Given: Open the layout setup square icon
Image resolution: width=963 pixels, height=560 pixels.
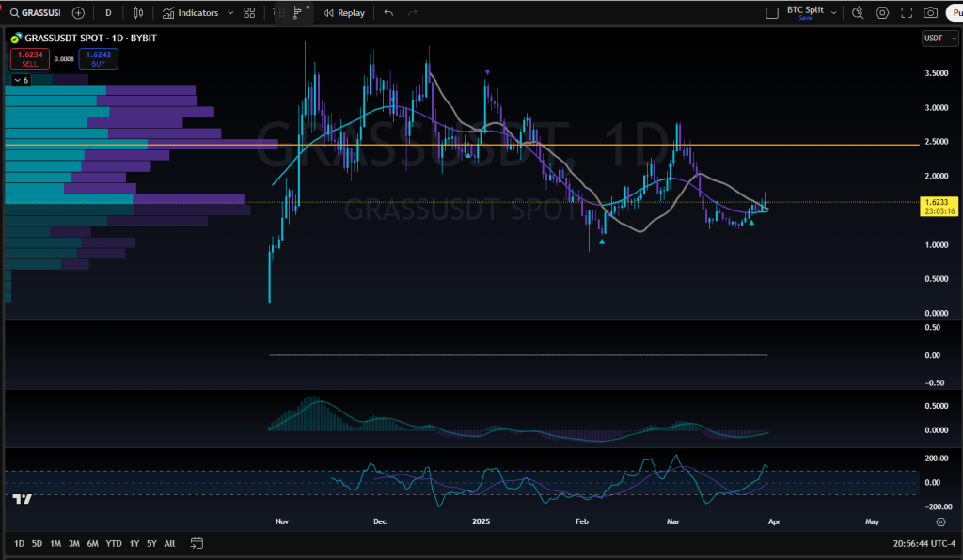Looking at the screenshot, I should (x=772, y=13).
